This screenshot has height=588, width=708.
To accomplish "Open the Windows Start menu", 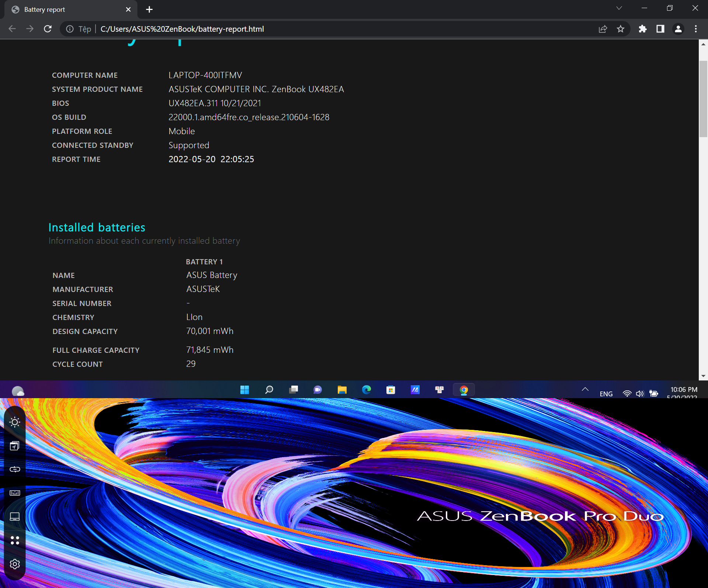I will click(244, 390).
